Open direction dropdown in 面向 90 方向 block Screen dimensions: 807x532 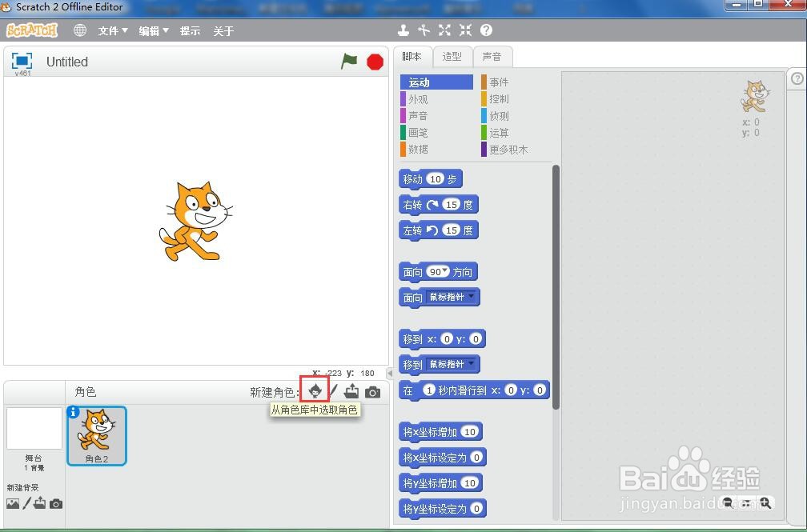tap(445, 270)
